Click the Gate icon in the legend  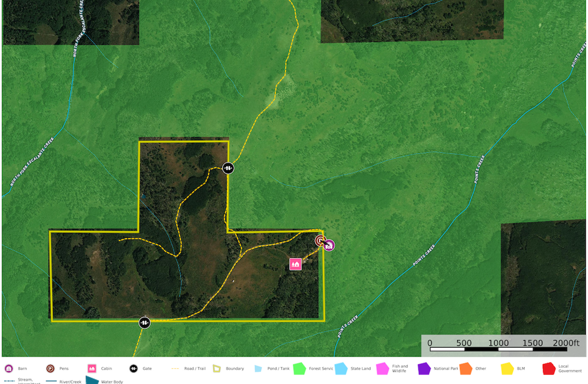tap(133, 369)
